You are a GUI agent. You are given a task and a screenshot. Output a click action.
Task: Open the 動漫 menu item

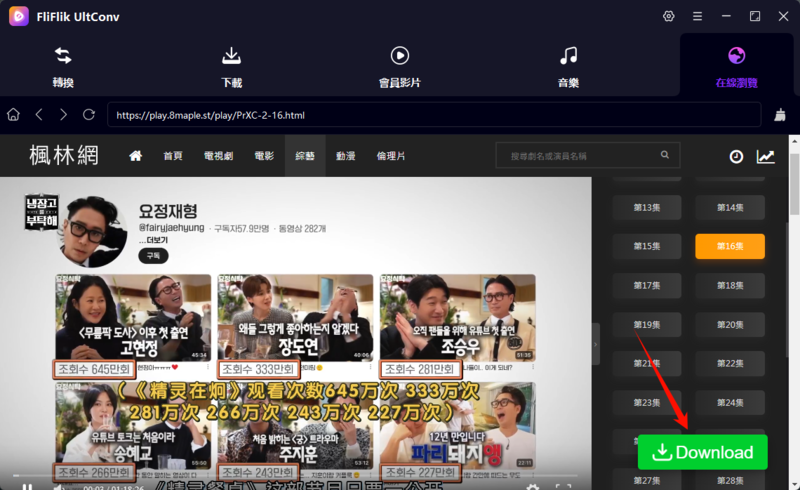point(346,156)
